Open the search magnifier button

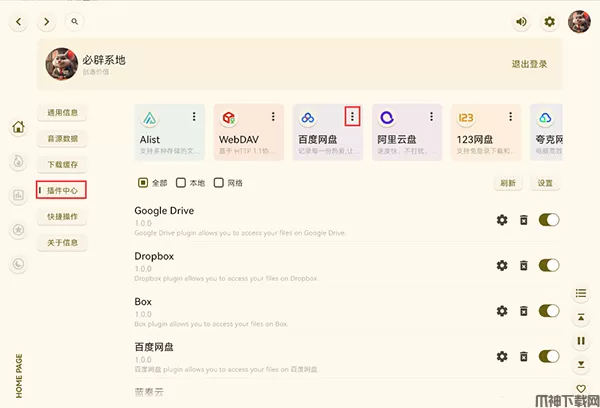point(75,21)
